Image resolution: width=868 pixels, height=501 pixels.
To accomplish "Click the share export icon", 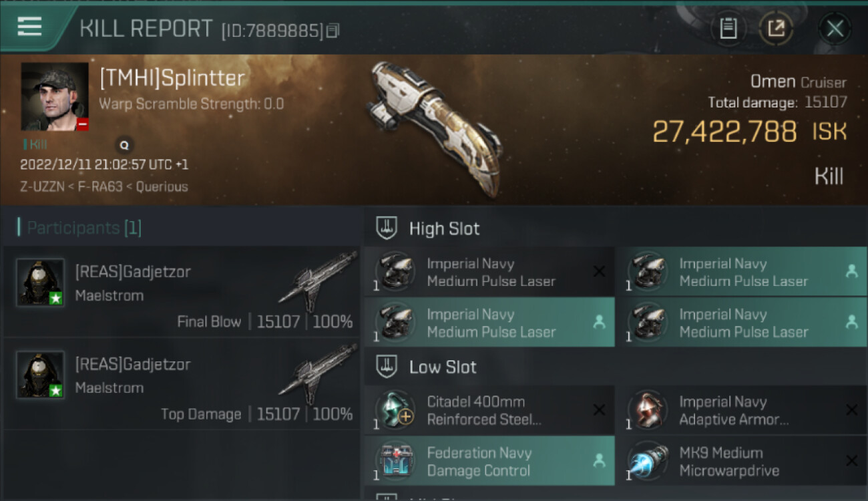I will click(x=775, y=28).
